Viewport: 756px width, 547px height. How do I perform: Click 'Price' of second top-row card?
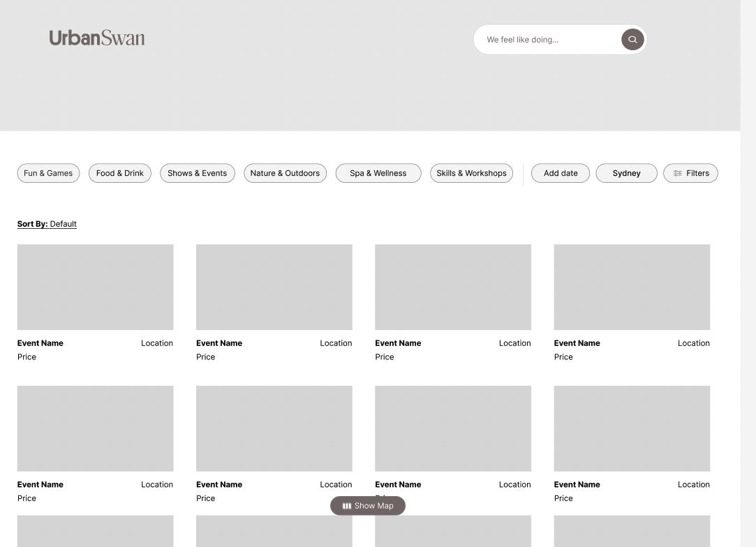(x=205, y=357)
